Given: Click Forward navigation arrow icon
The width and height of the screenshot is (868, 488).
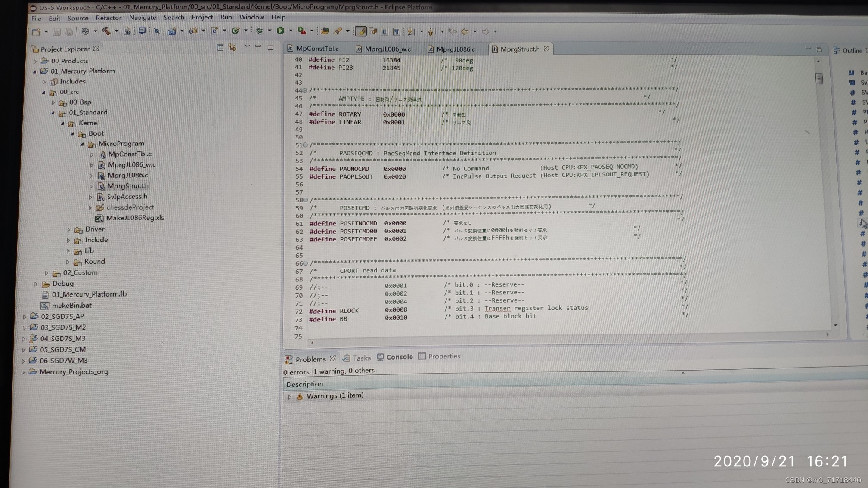Looking at the screenshot, I should click(x=485, y=31).
